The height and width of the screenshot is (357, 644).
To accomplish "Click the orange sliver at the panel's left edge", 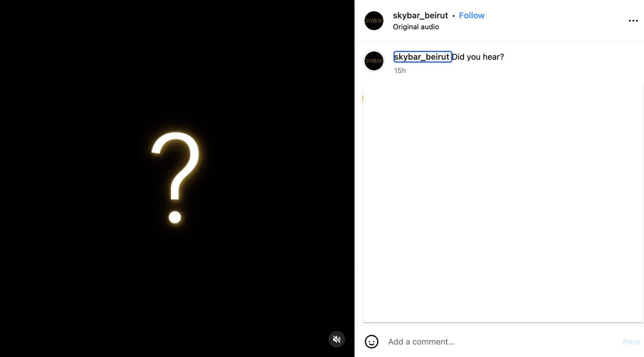I will click(x=363, y=98).
